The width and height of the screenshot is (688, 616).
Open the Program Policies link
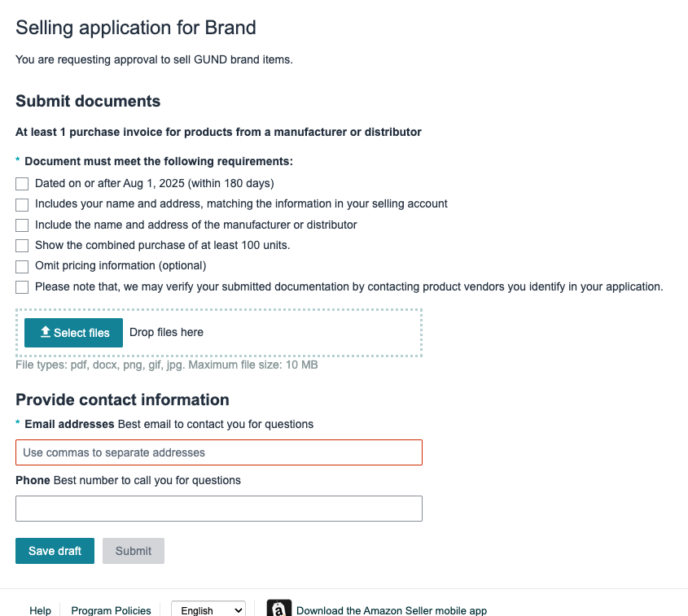coord(111,610)
